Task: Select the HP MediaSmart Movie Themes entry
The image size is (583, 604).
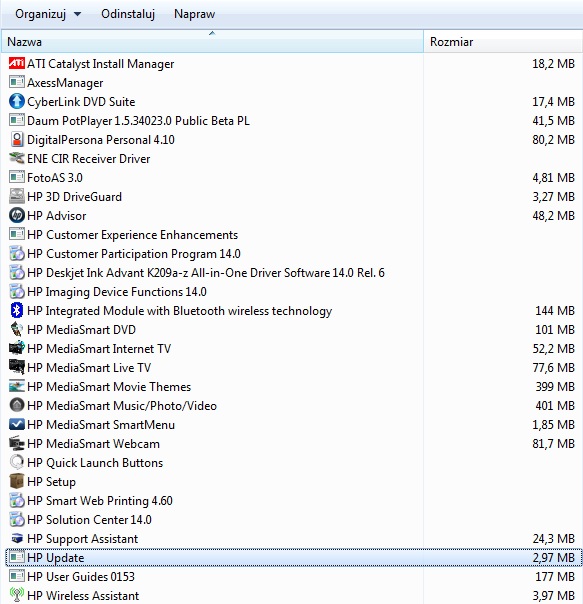Action: point(294,386)
